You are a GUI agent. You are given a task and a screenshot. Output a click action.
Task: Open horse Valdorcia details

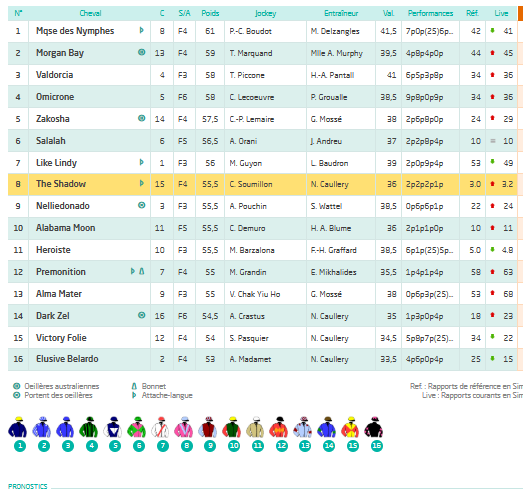54,75
